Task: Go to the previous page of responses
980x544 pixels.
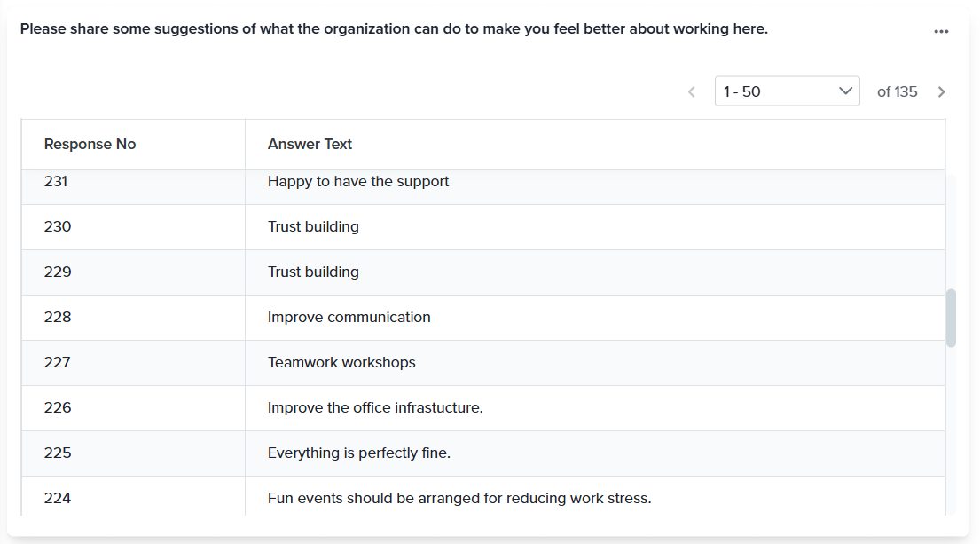Action: coord(692,91)
